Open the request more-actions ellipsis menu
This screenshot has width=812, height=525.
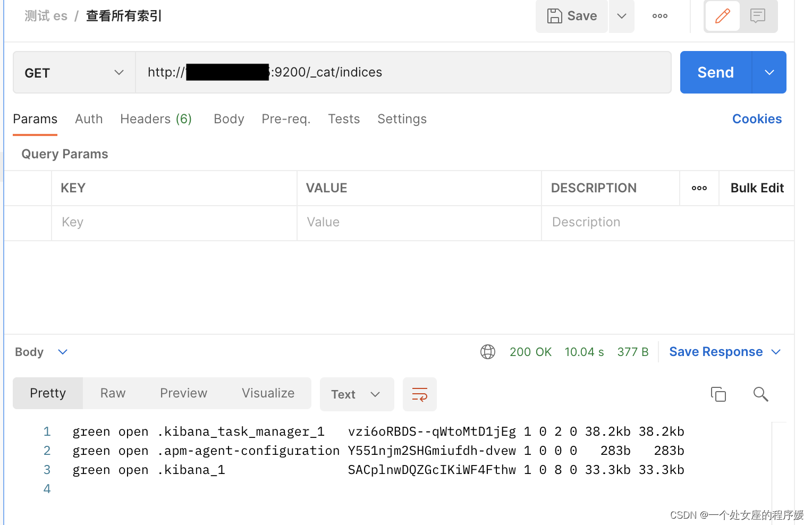click(x=660, y=16)
